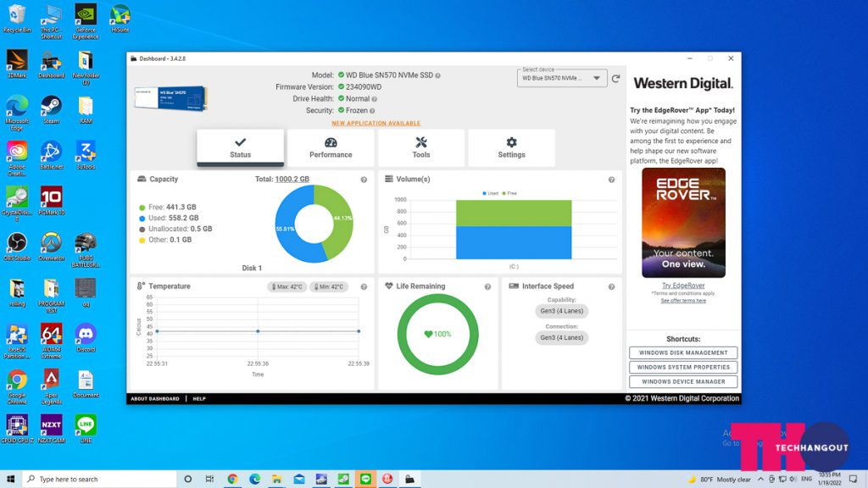Click the info icon beside Drive Health Normal
This screenshot has width=868, height=488.
374,99
